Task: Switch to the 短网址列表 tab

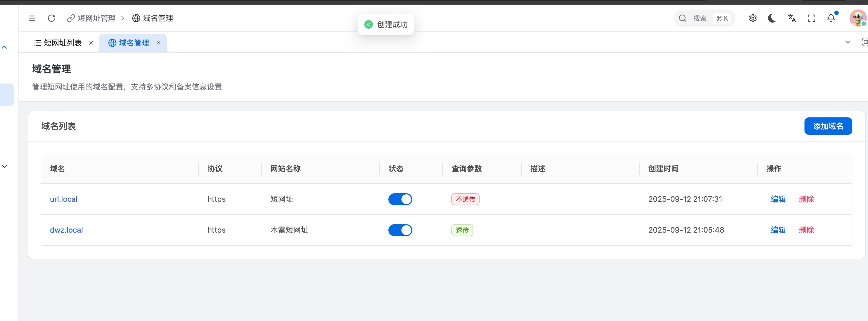Action: [x=62, y=43]
